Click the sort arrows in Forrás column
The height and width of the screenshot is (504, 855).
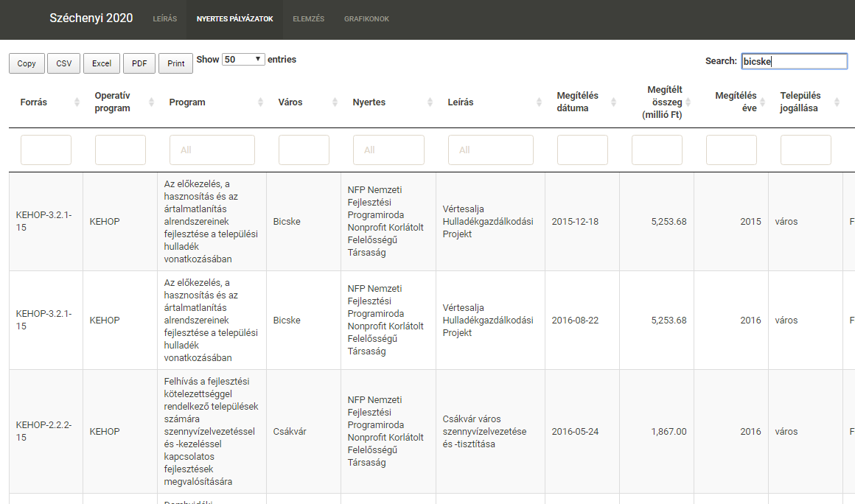click(77, 102)
